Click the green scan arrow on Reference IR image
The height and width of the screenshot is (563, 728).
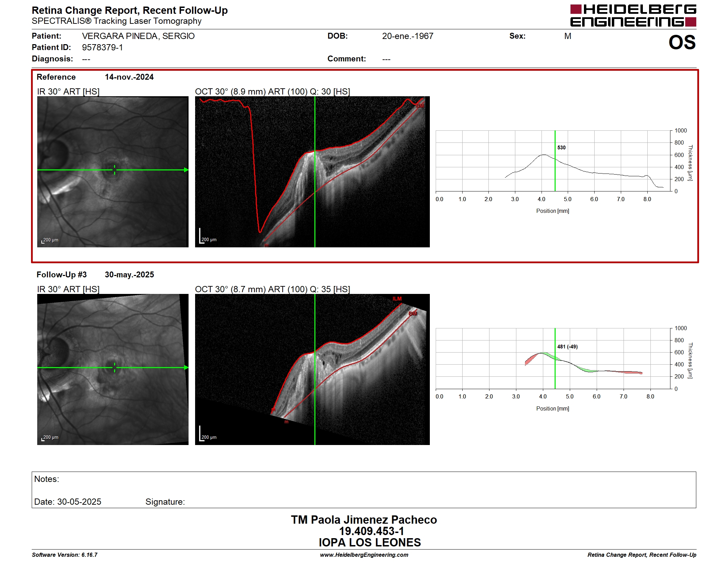pyautogui.click(x=113, y=170)
